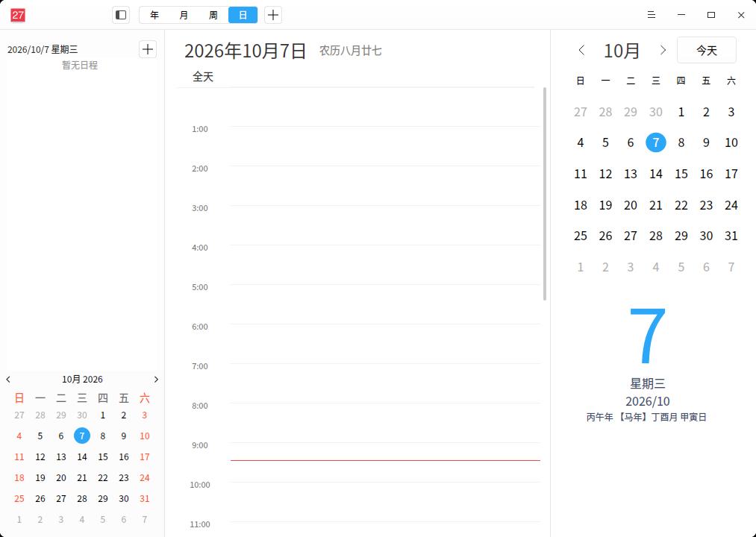Open the hamburger main menu
756x537 pixels.
[x=652, y=15]
